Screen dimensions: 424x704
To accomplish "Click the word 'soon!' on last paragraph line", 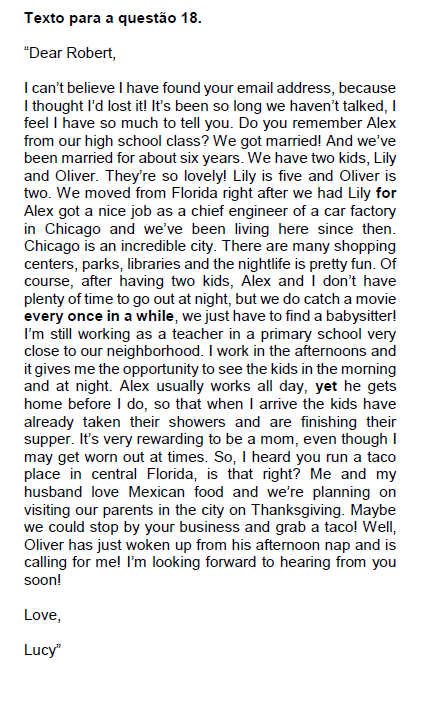I will pos(42,580).
